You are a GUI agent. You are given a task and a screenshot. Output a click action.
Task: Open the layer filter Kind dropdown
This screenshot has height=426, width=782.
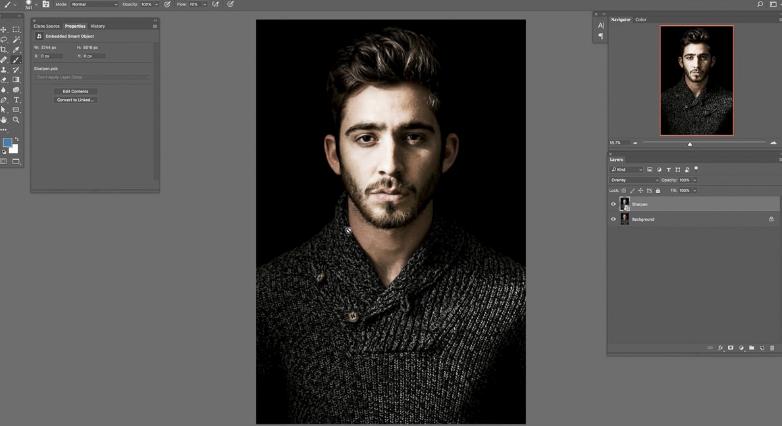tap(627, 170)
